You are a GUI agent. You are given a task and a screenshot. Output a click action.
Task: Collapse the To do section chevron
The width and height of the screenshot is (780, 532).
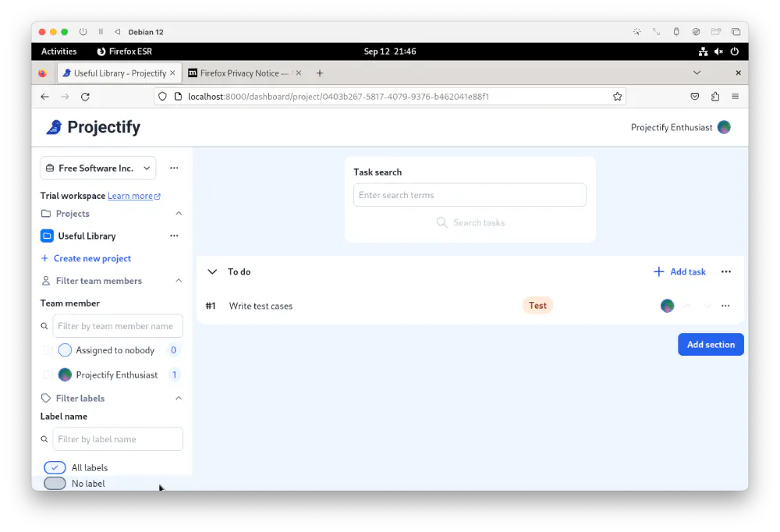[212, 271]
